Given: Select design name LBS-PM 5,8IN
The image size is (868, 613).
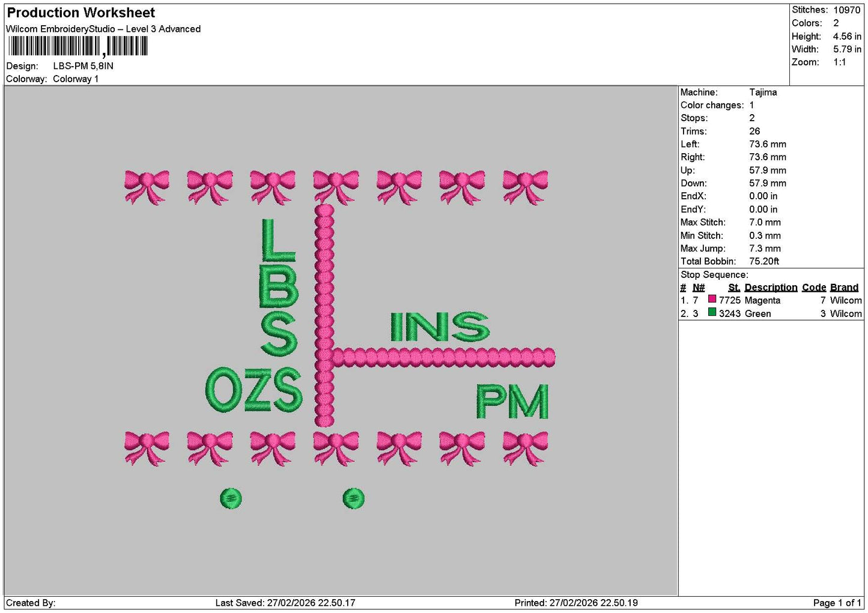Looking at the screenshot, I should (x=83, y=66).
